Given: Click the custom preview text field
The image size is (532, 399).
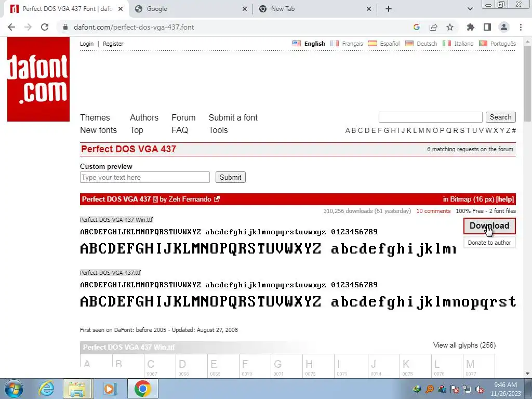Looking at the screenshot, I should coord(145,177).
